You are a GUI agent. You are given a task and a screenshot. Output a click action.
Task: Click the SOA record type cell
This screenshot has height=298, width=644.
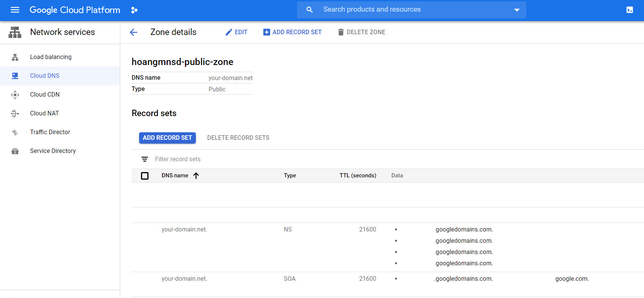tap(289, 279)
